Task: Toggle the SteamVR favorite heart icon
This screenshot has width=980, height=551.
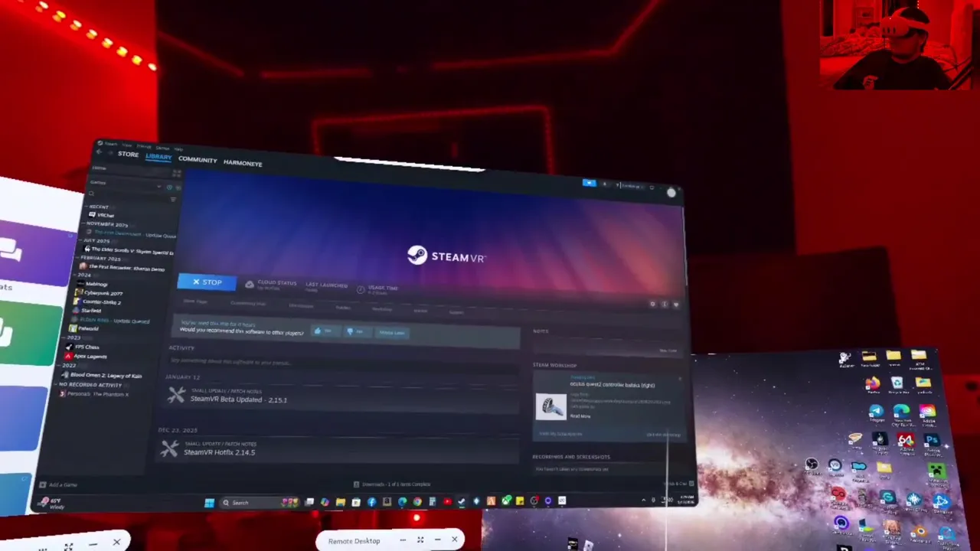Action: tap(675, 305)
